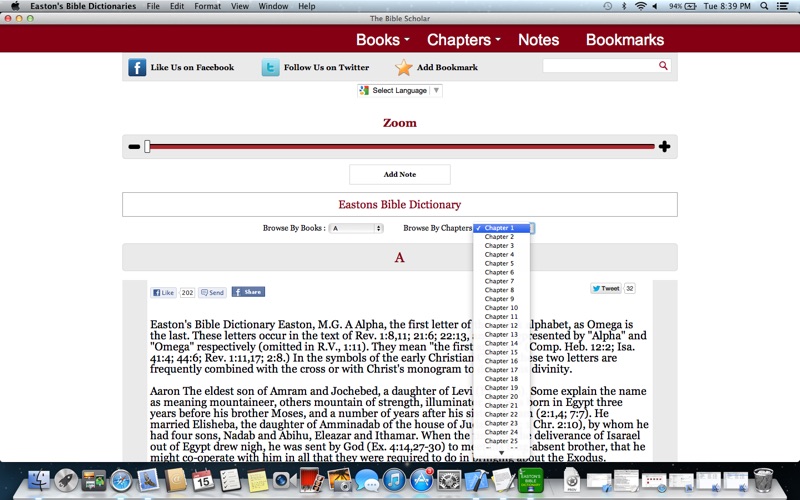Open Trash in the dock

(763, 480)
